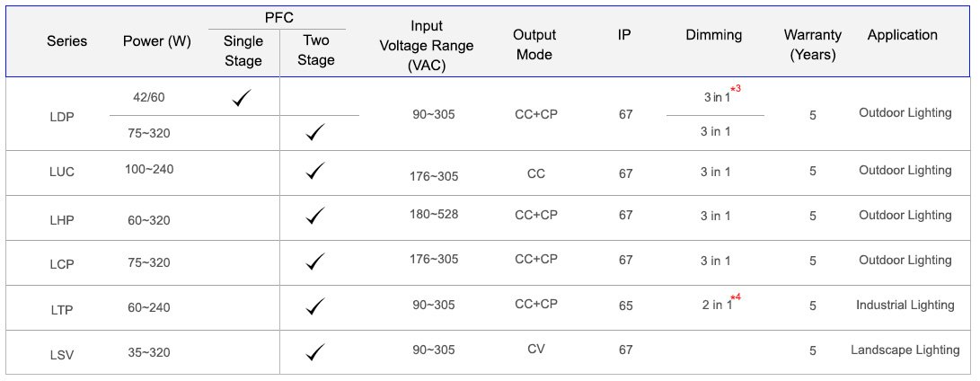Select the LUC series name
Screen dimensions: 980x381
coord(62,172)
